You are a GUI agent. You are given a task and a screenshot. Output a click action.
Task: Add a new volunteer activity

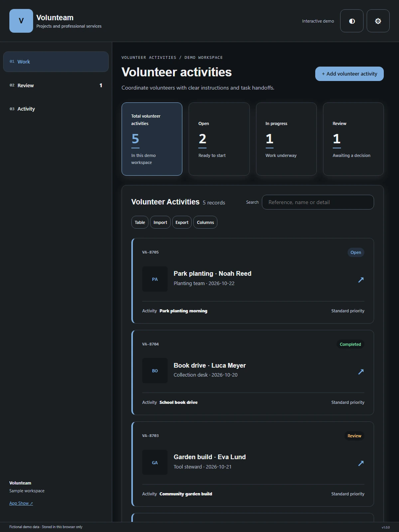[x=349, y=74]
